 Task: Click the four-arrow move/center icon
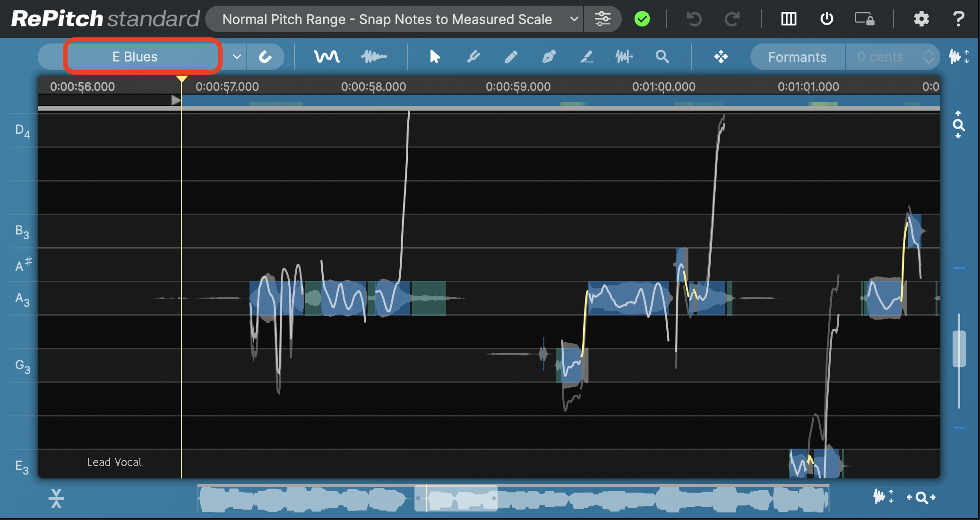721,57
